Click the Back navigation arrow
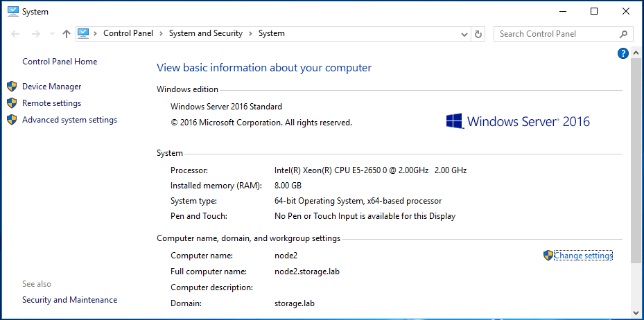 [15, 34]
